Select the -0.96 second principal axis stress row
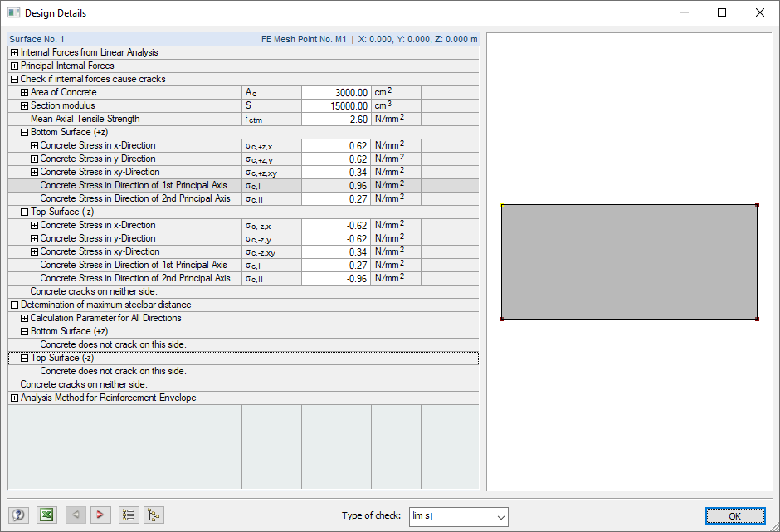Image resolution: width=780 pixels, height=532 pixels. [243, 278]
